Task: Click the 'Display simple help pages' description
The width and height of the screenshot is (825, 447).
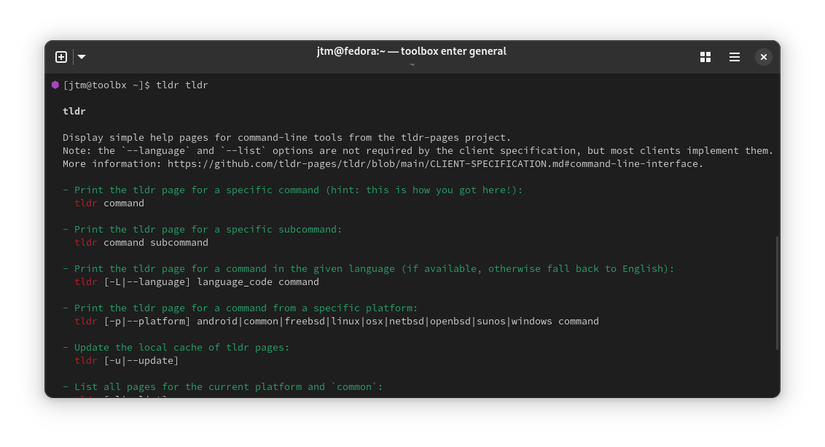Action: 286,137
